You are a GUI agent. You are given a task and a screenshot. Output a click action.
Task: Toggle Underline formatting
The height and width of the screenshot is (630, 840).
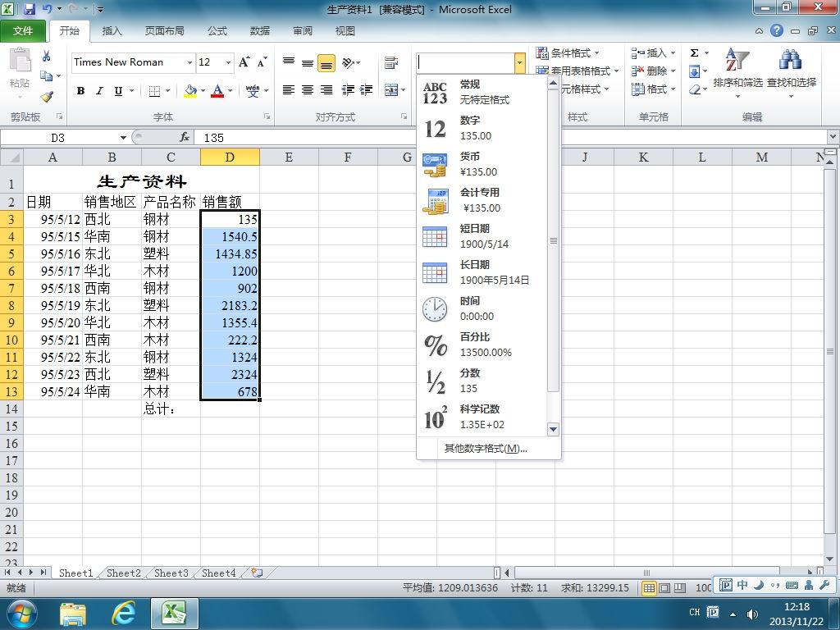click(x=118, y=91)
